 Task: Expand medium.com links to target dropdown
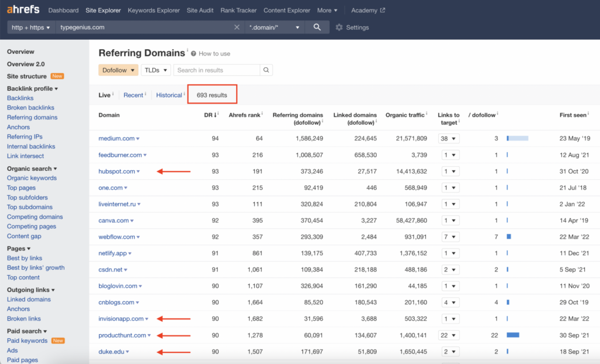tap(448, 139)
